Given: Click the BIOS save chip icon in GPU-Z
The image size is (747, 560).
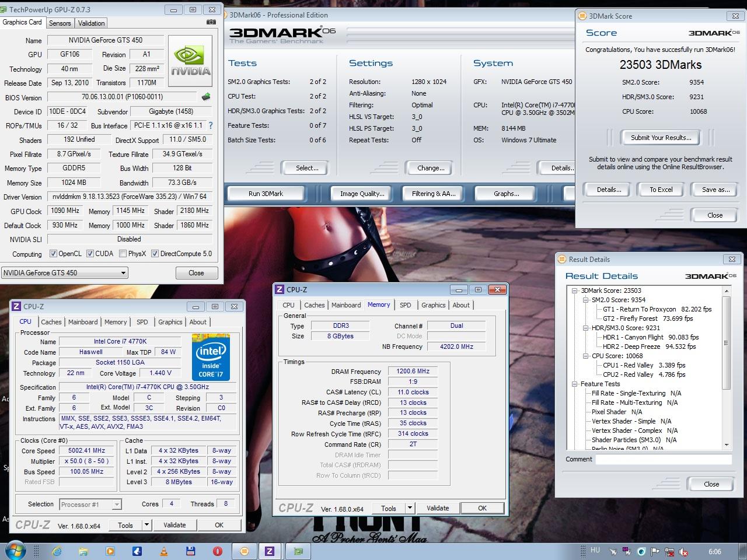Looking at the screenshot, I should 206,97.
